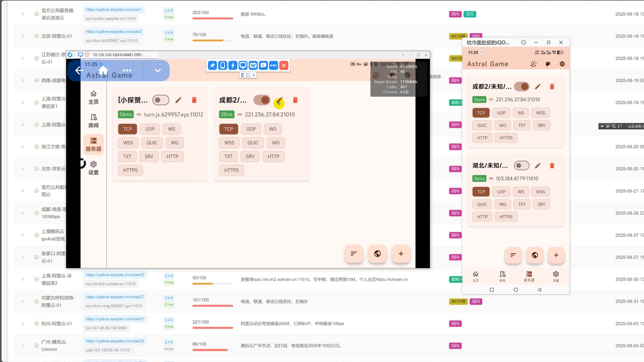Delete the 成都2 server in tablet view
The image size is (644, 362).
[295, 100]
